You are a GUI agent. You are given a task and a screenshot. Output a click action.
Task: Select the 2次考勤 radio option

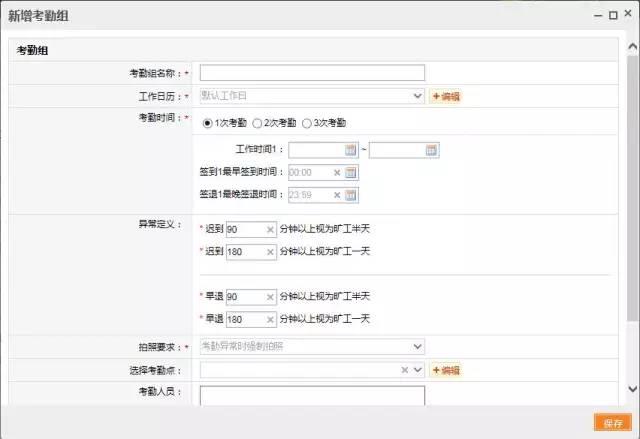point(257,123)
